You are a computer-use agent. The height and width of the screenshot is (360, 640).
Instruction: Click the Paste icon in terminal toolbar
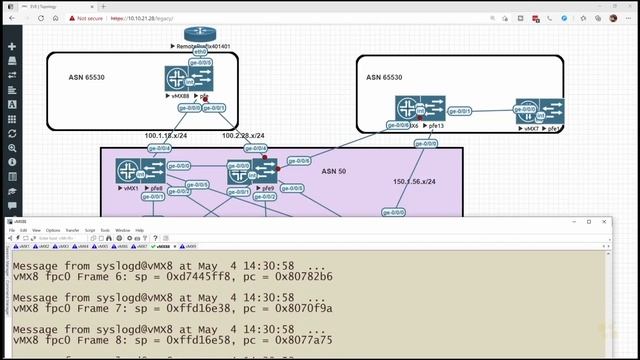click(x=101, y=238)
